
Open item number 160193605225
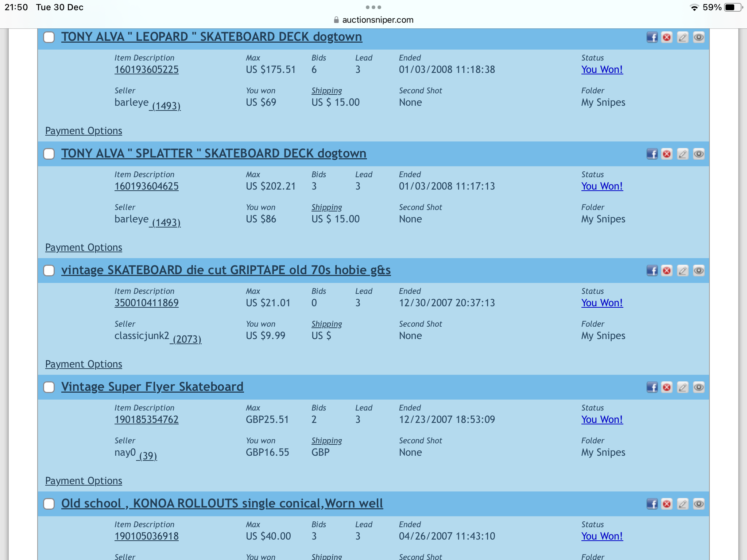[x=146, y=70]
